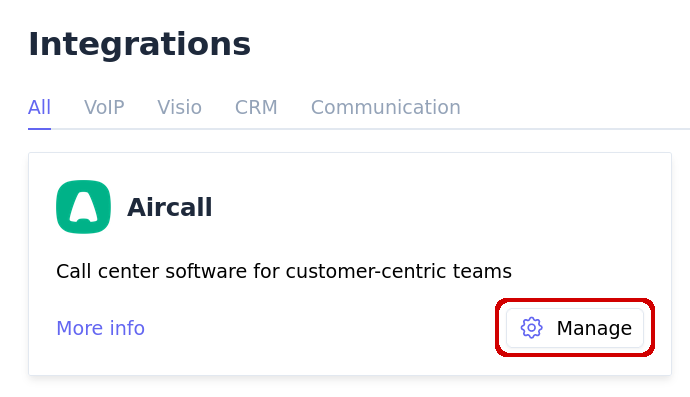Click the Integrations page heading
The image size is (690, 397).
tap(139, 44)
